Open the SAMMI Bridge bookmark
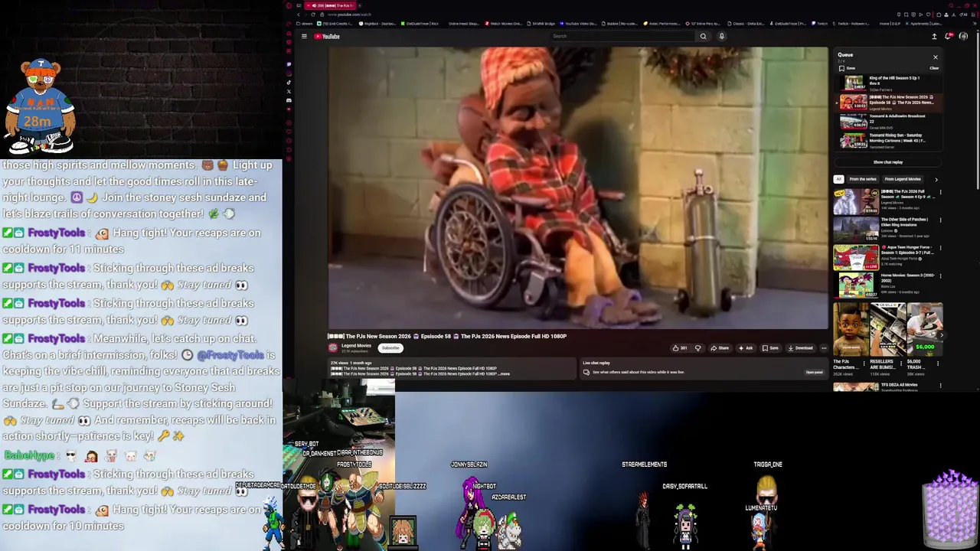The height and width of the screenshot is (551, 980). coord(541,24)
